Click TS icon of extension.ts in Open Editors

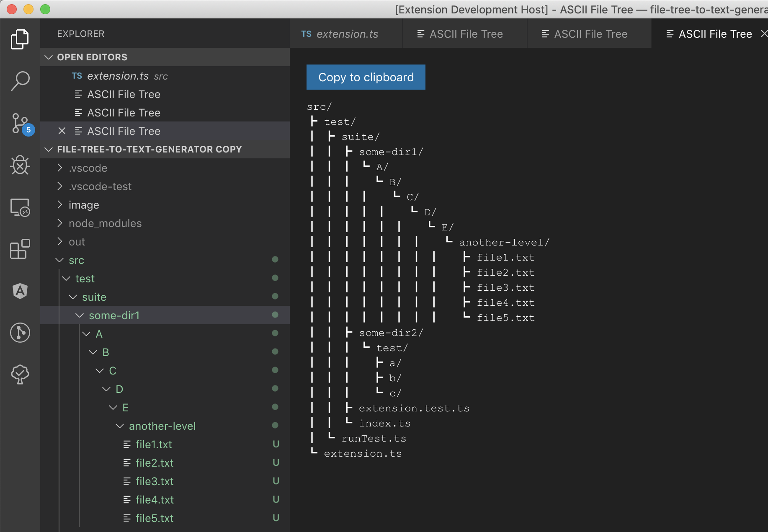coord(77,76)
